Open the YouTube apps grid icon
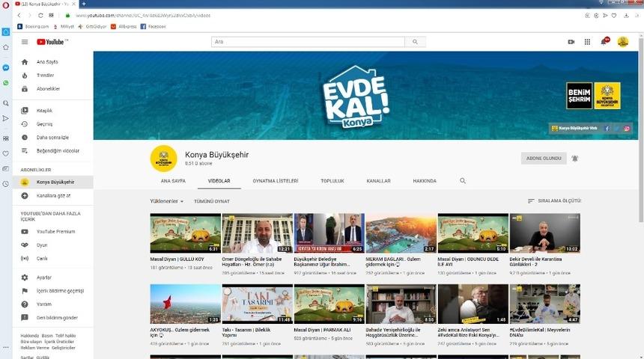This screenshot has width=644, height=359. tap(587, 42)
